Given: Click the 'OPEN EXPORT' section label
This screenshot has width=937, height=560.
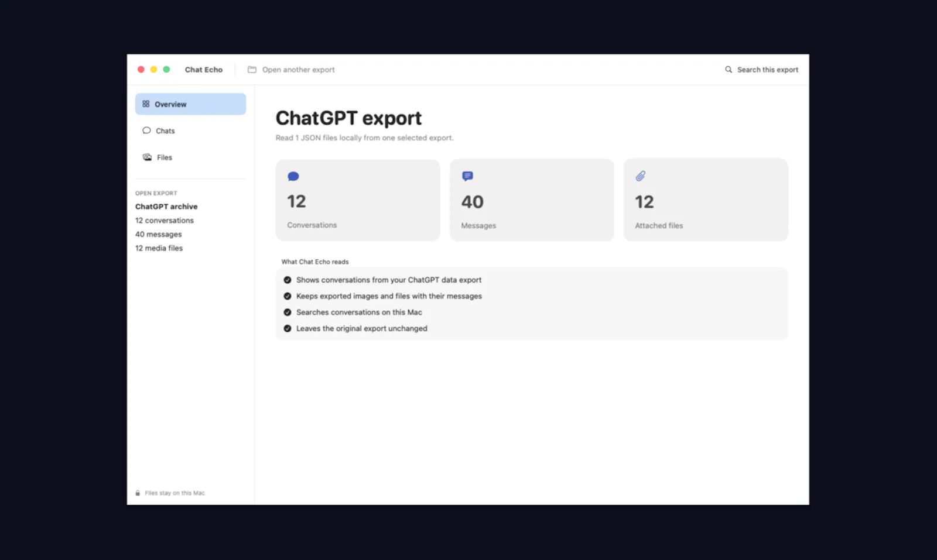Looking at the screenshot, I should coord(156,193).
